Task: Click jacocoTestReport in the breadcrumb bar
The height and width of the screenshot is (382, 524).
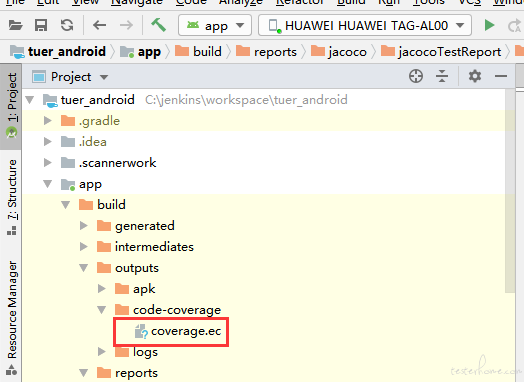Action: [441, 52]
